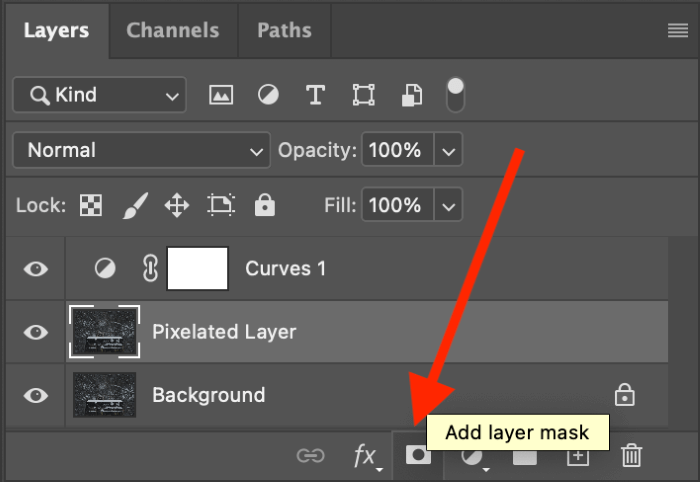The image size is (700, 482).
Task: Hide the Curves 1 layer
Action: [x=36, y=269]
